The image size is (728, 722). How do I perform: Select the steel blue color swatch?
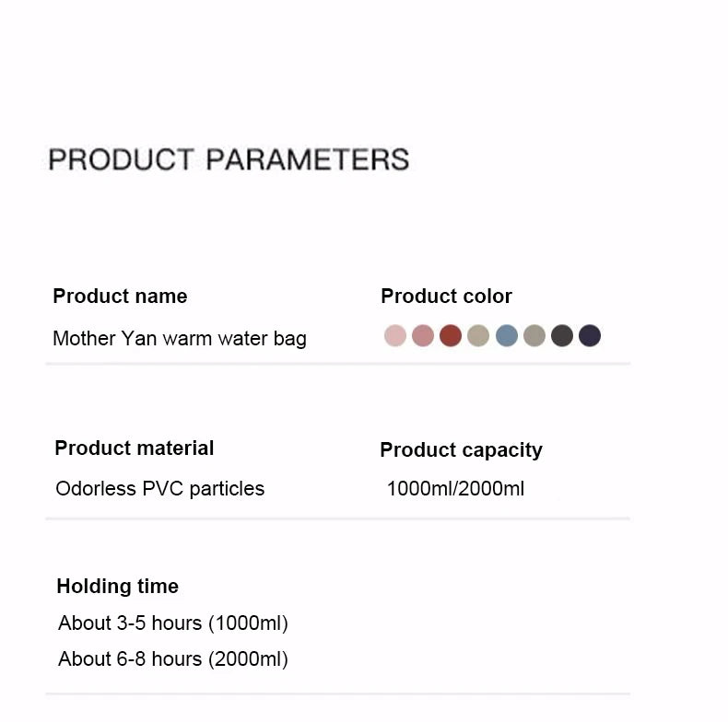507,336
